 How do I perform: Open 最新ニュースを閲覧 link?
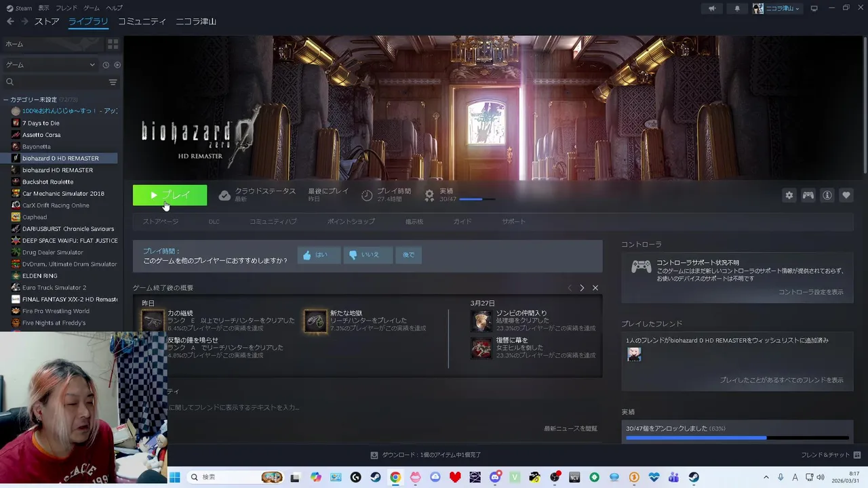(x=570, y=429)
